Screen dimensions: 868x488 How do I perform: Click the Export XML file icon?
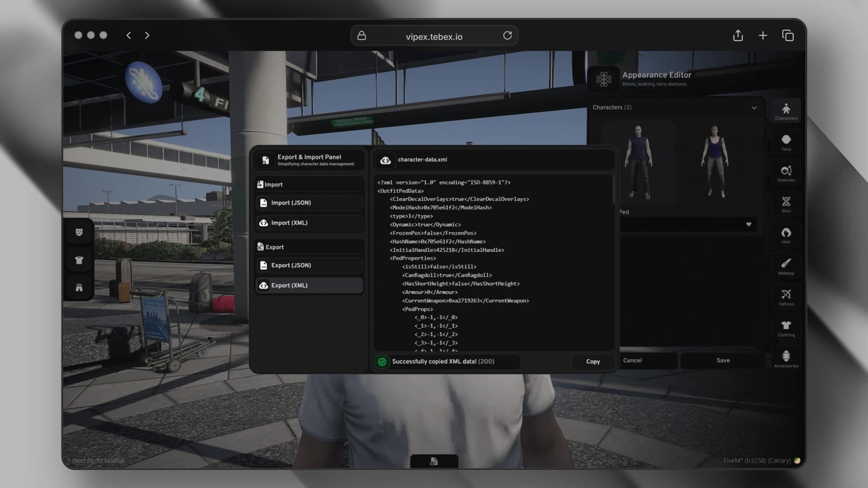[x=264, y=285]
